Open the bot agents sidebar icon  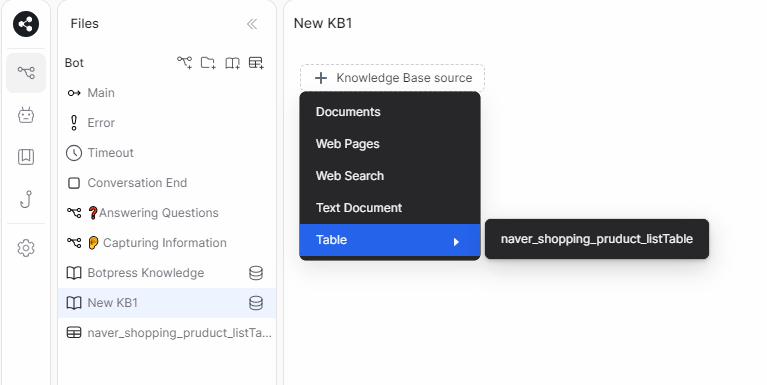point(26,115)
